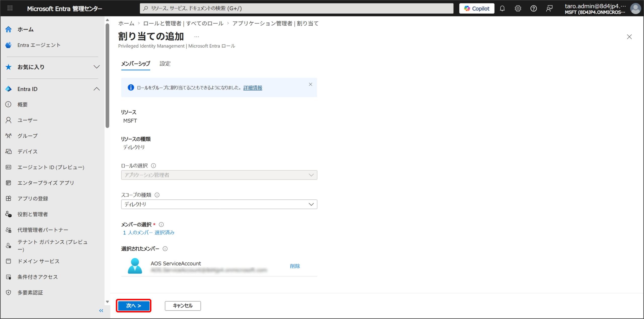Open the feedback person icon

click(549, 9)
